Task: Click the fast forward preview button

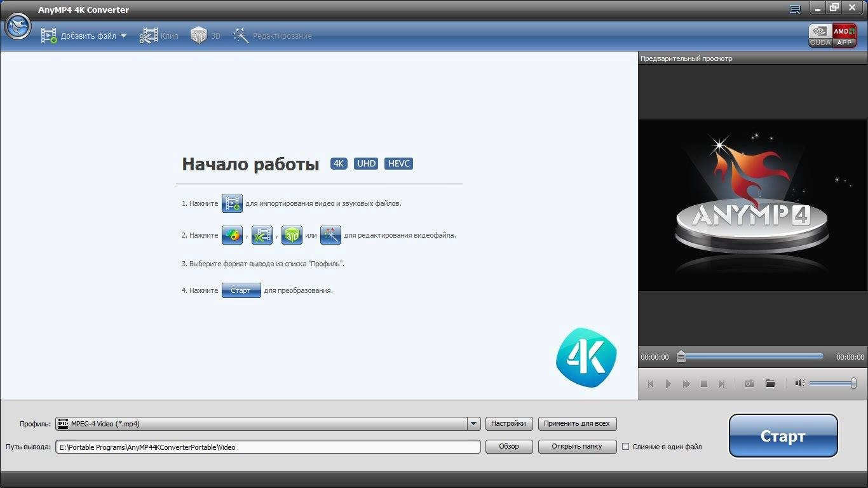Action: pyautogui.click(x=686, y=384)
